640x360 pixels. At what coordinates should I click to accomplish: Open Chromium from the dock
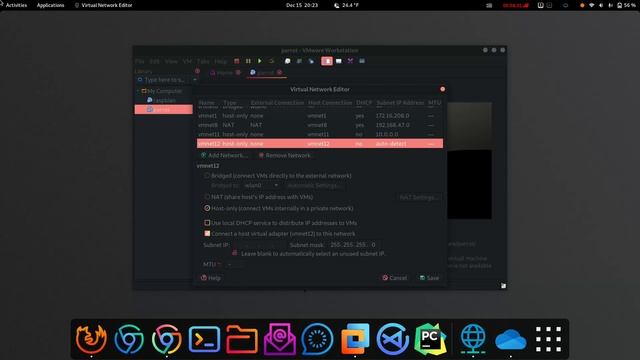129,339
